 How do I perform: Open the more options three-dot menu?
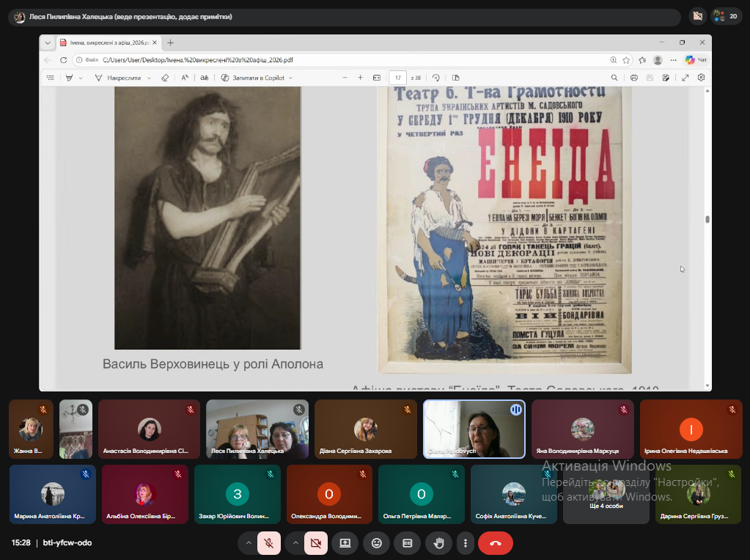point(465,543)
